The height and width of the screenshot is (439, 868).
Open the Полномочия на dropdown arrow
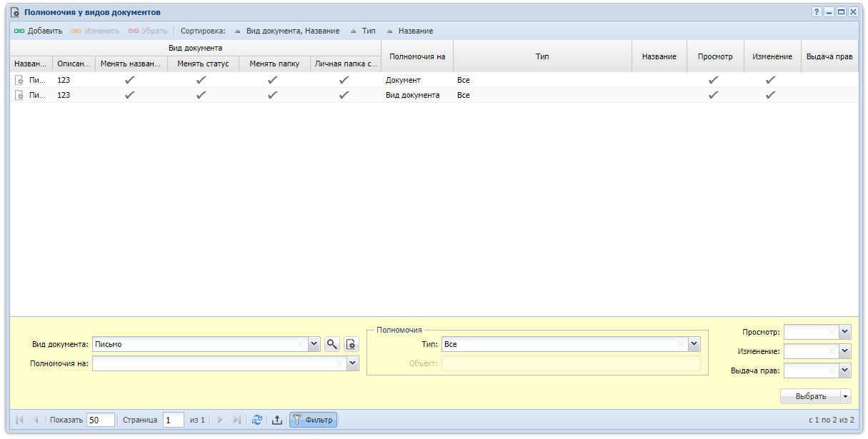click(x=353, y=363)
